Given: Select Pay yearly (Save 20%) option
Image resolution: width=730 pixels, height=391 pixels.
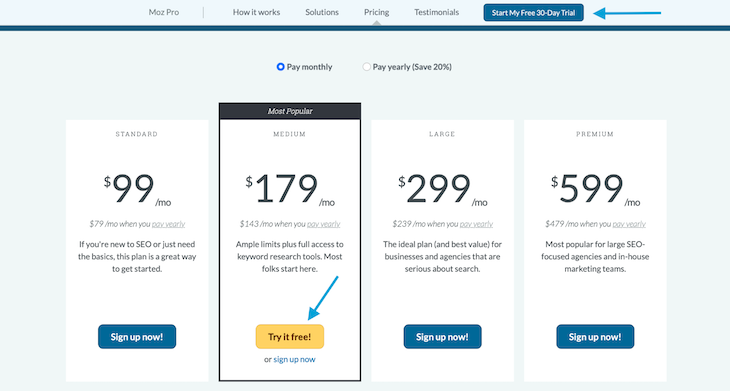Looking at the screenshot, I should point(366,67).
